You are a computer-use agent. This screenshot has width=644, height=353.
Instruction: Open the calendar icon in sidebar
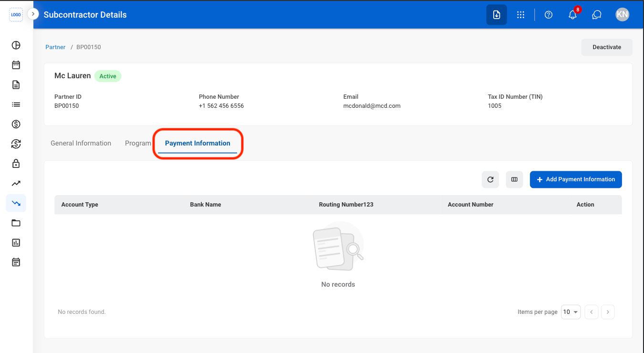click(16, 65)
